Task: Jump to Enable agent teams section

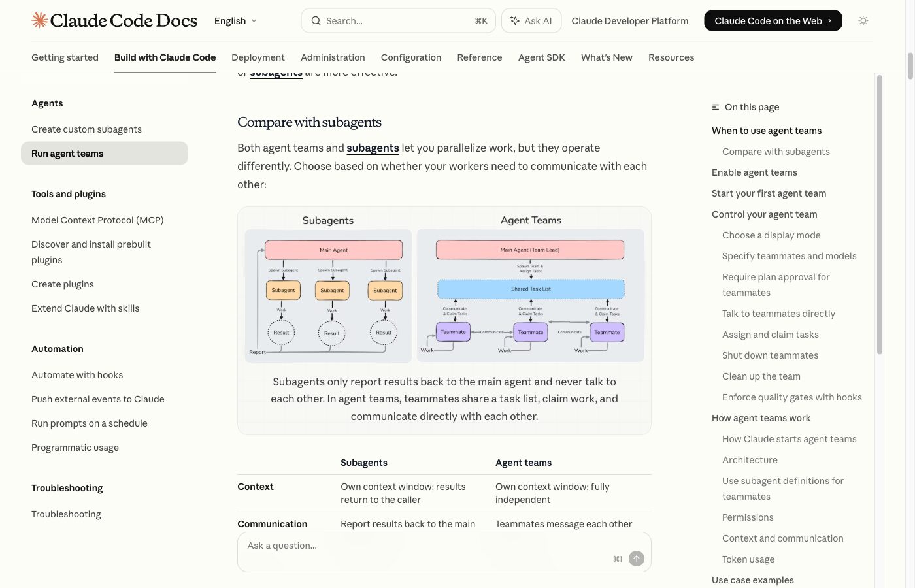Action: (x=754, y=172)
